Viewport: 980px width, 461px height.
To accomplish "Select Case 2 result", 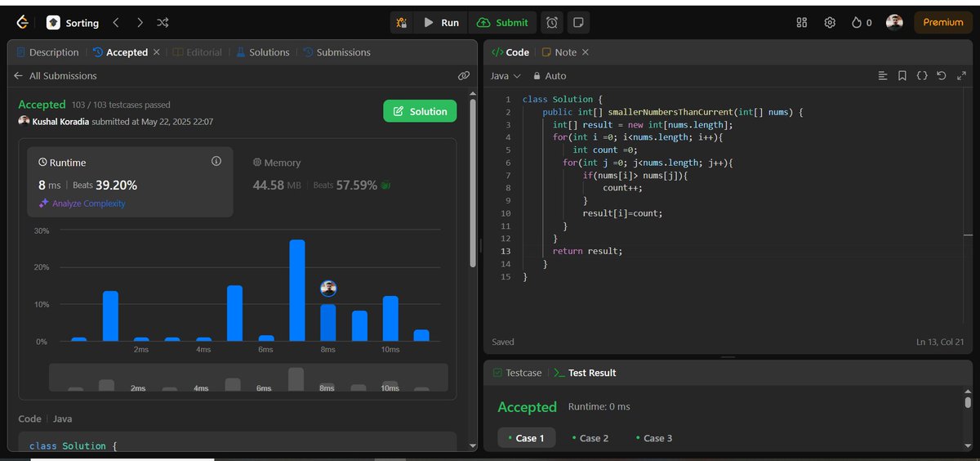I will click(590, 438).
